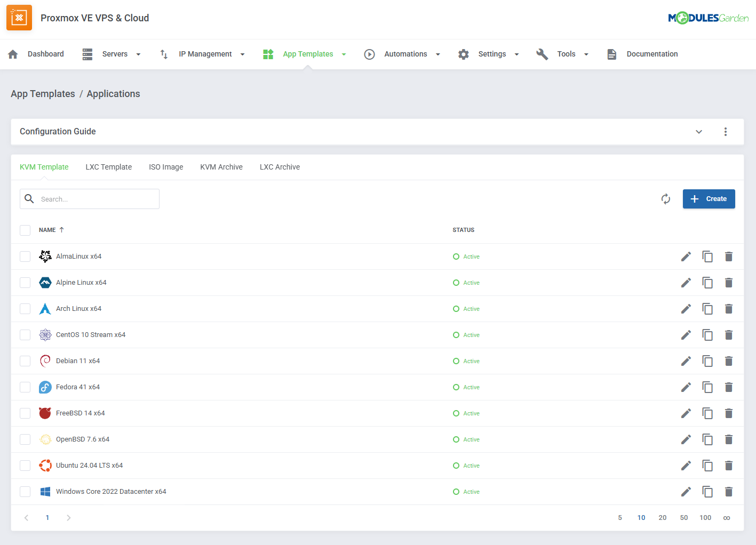The width and height of the screenshot is (756, 545).
Task: Expand the Configuration Guide chevron
Action: click(x=699, y=132)
